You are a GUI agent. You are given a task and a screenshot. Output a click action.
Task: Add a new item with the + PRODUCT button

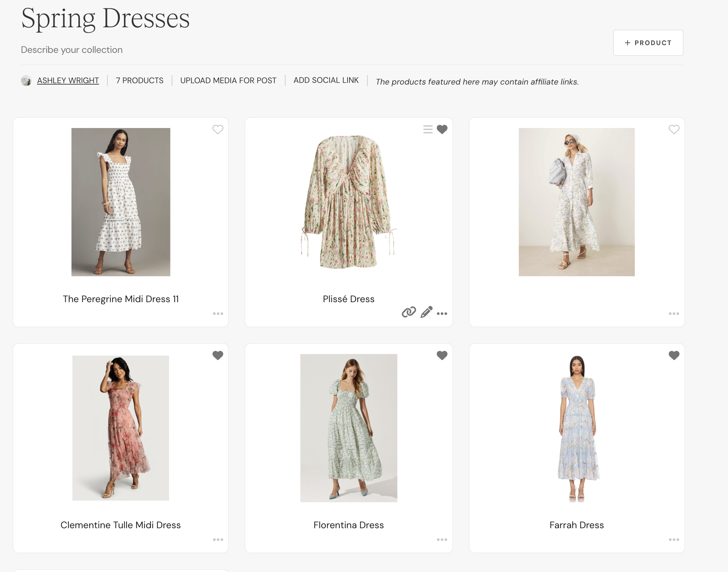648,43
